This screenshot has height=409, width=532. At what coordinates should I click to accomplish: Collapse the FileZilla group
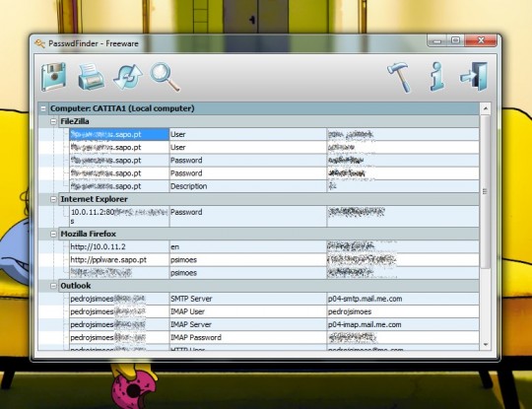[53, 121]
